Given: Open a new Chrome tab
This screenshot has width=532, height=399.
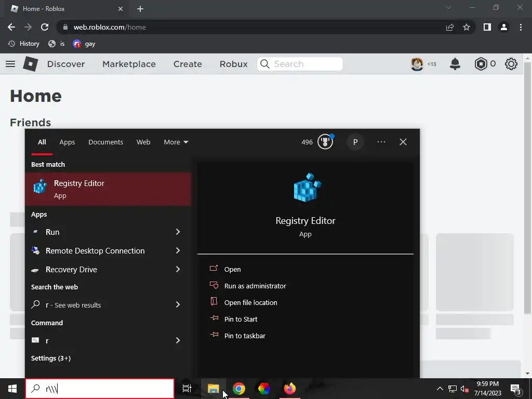Looking at the screenshot, I should [x=140, y=9].
